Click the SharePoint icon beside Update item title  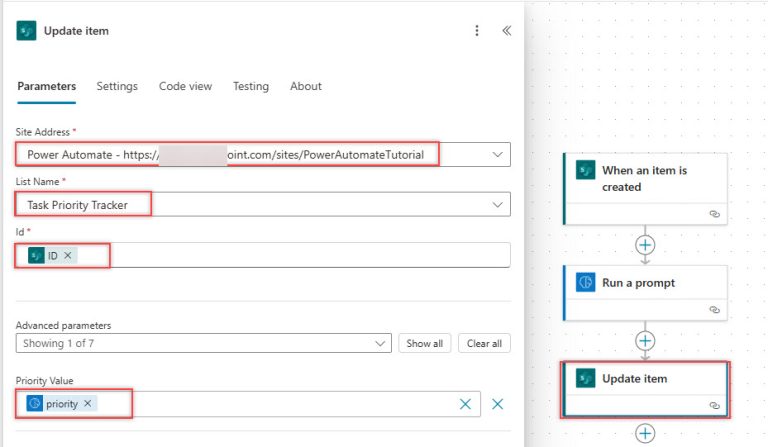pos(26,31)
